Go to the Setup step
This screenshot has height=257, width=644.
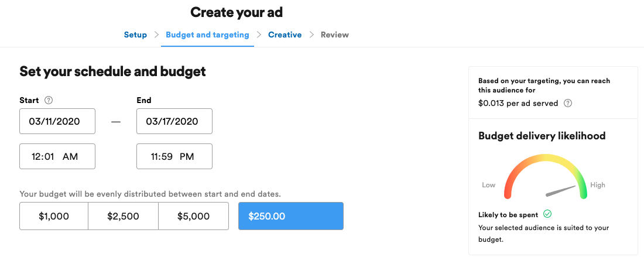136,35
